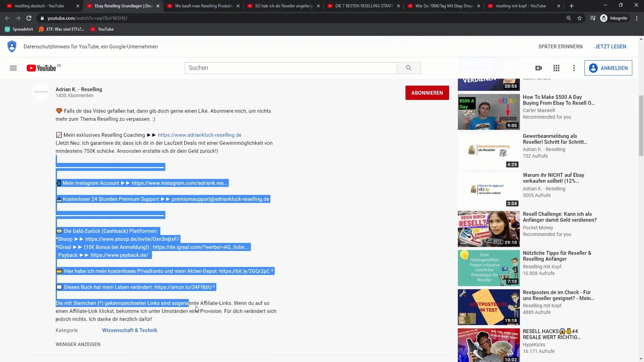Open the create video camera icon
Image resolution: width=644 pixels, height=362 pixels.
pos(539,68)
